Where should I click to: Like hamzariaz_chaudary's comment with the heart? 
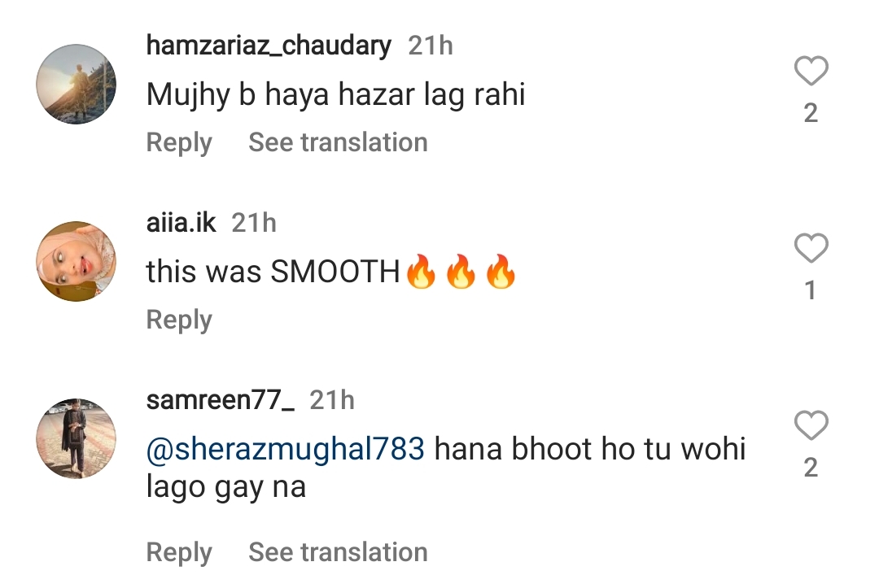(x=811, y=71)
